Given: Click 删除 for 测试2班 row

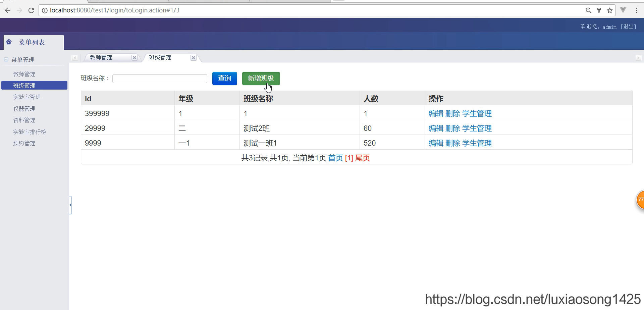Looking at the screenshot, I should tap(453, 128).
